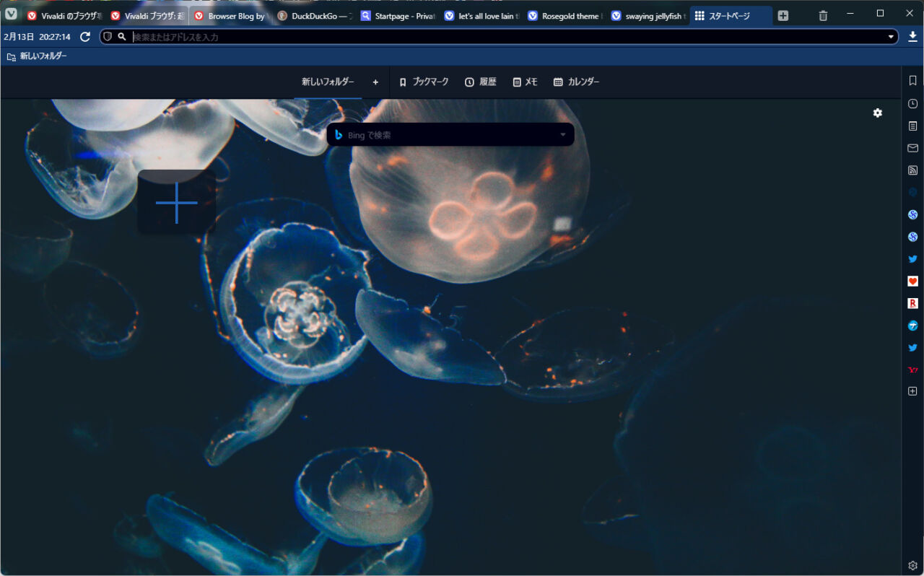924x576 pixels.
Task: Open the dim dark-blue web panel icon
Action: tap(912, 192)
